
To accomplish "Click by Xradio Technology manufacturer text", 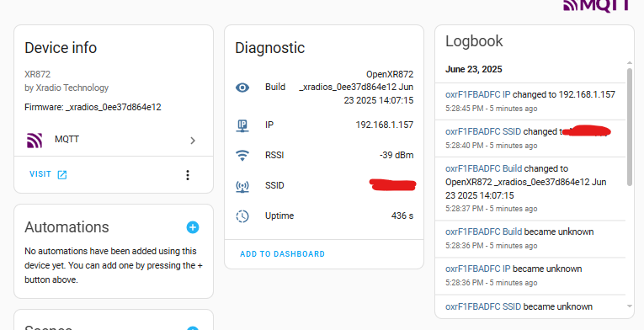I will pos(67,88).
